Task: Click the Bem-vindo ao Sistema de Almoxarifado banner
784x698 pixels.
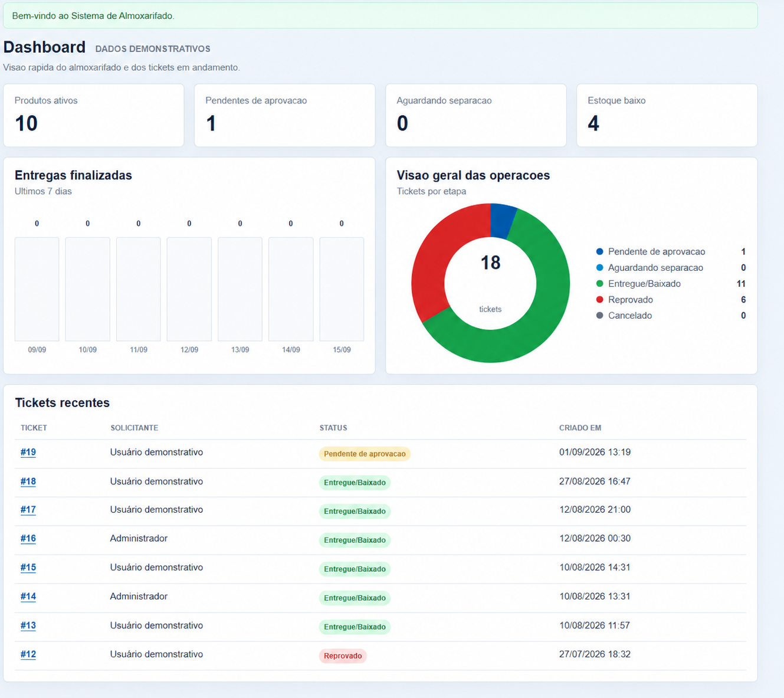Action: [x=380, y=16]
